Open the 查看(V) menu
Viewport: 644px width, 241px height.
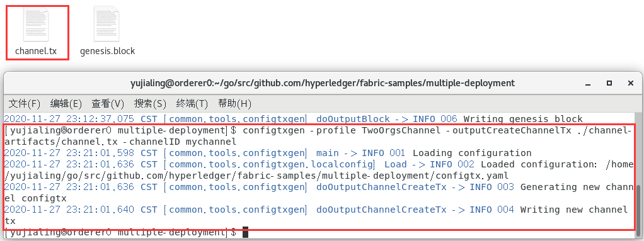108,104
